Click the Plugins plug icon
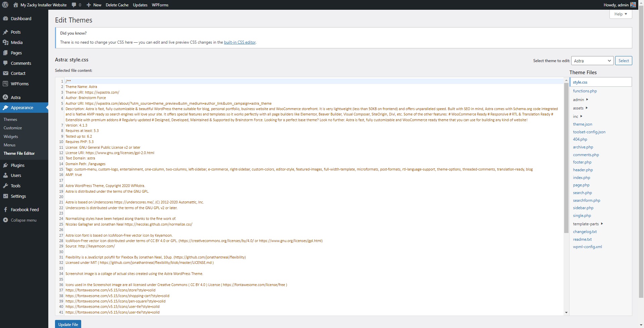The height and width of the screenshot is (328, 644). [x=5, y=165]
